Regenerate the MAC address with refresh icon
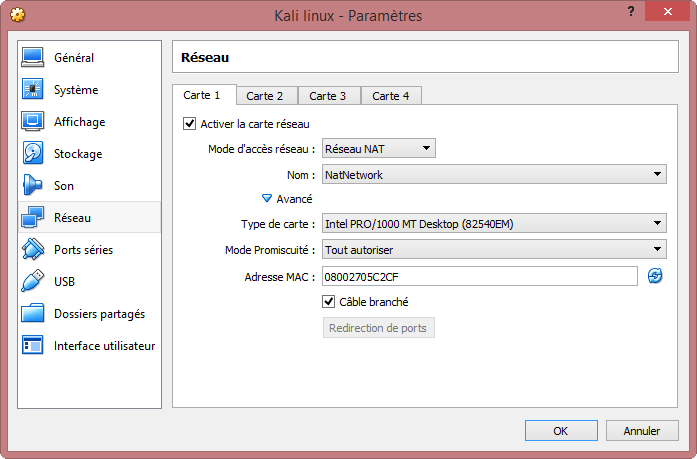Viewport: 697px width, 459px height. [654, 276]
